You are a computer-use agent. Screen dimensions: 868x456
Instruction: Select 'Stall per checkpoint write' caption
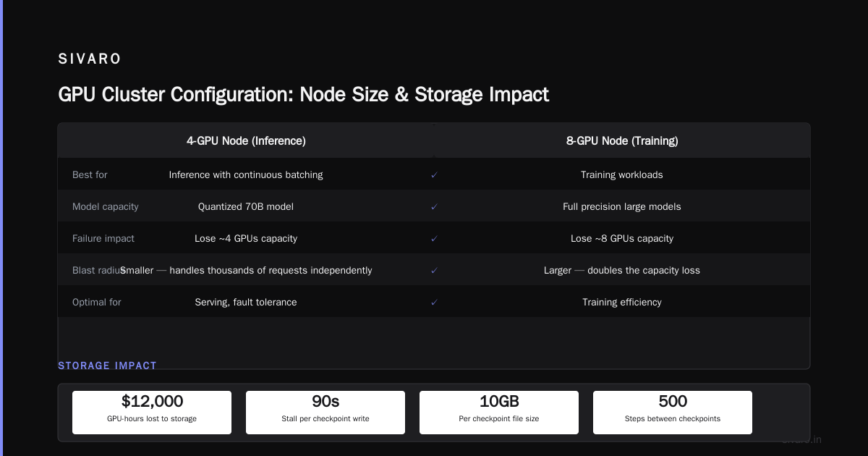pyautogui.click(x=325, y=419)
